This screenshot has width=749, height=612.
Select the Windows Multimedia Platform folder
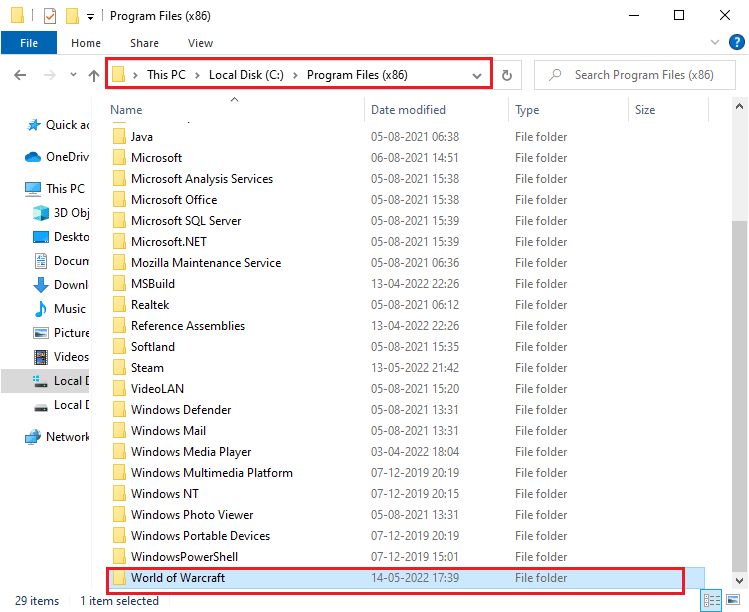point(212,473)
